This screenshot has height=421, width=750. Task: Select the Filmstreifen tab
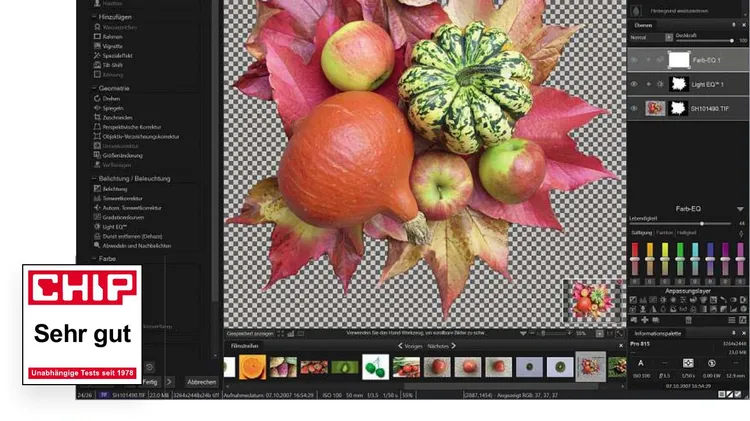point(244,346)
